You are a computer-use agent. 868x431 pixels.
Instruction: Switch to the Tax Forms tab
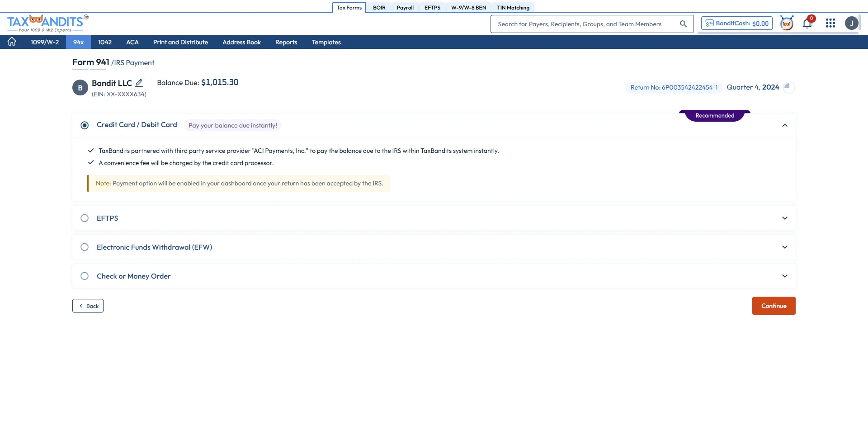[x=349, y=8]
